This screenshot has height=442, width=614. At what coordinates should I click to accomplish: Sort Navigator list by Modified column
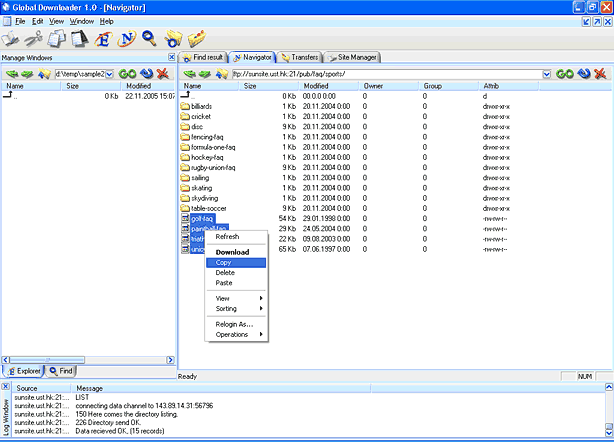coord(329,86)
